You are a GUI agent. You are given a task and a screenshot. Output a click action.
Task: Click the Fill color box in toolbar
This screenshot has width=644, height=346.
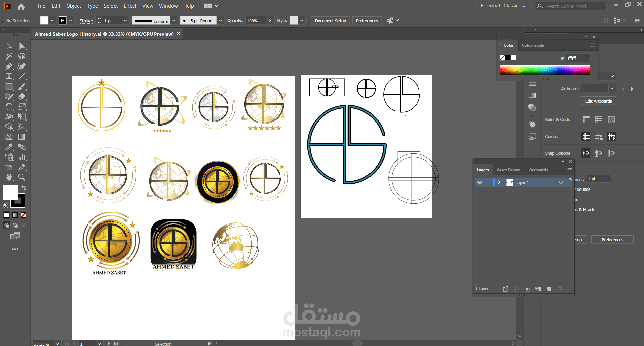[x=10, y=193]
